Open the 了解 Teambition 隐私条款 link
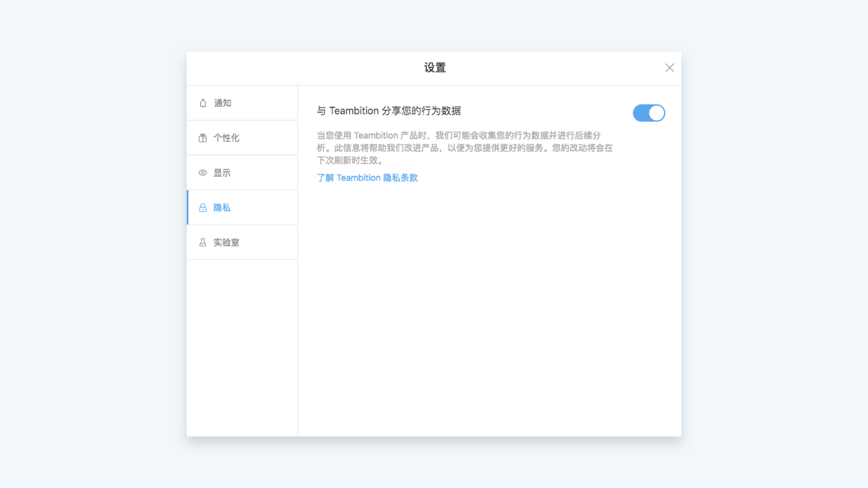The image size is (868, 488). pyautogui.click(x=367, y=178)
